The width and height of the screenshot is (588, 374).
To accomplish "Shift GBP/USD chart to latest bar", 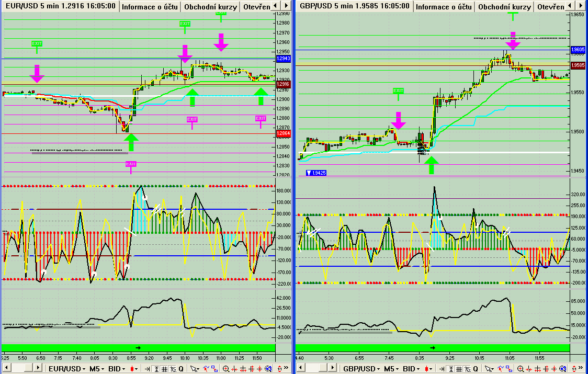I will click(x=442, y=369).
